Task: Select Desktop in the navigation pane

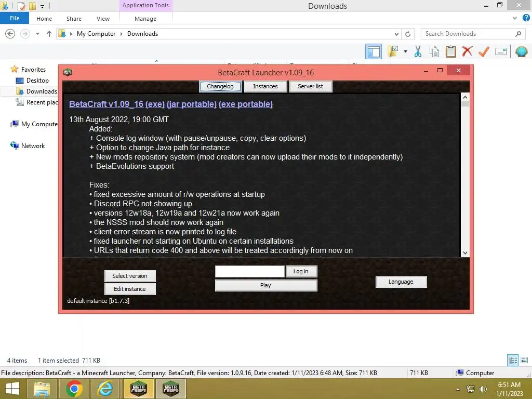Action: 37,81
